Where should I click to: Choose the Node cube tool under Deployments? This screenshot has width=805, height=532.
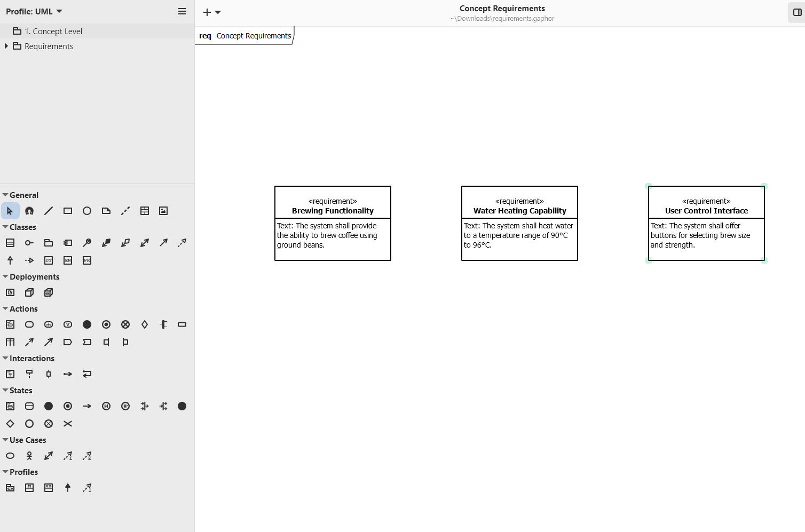tap(29, 292)
